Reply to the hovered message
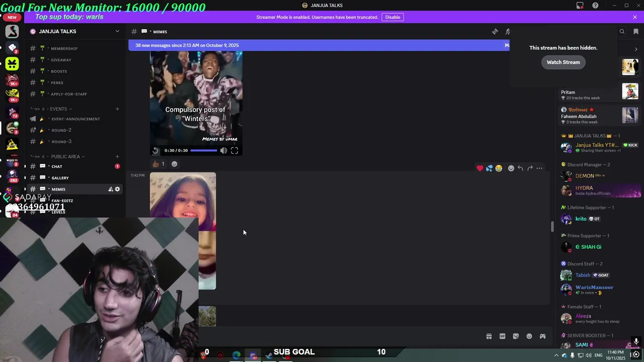 tap(520, 168)
